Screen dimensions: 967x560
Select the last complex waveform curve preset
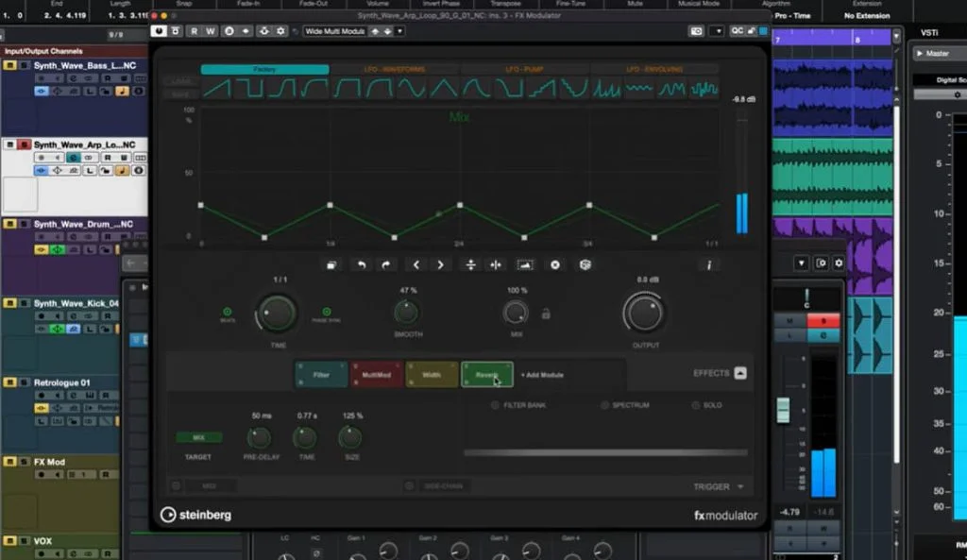[704, 89]
